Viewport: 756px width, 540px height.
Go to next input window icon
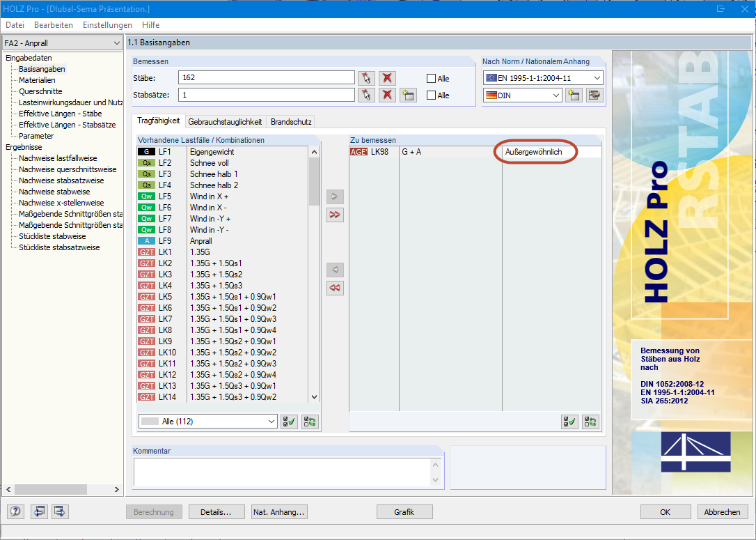point(60,511)
